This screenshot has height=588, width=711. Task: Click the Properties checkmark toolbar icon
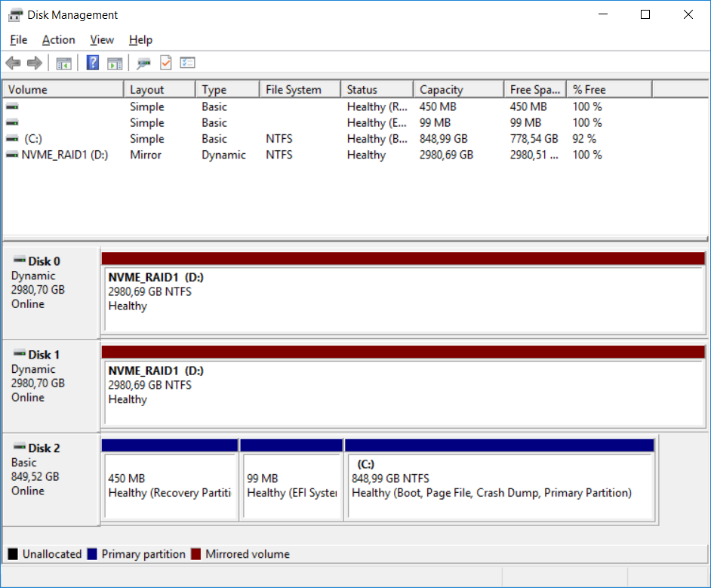pos(166,63)
